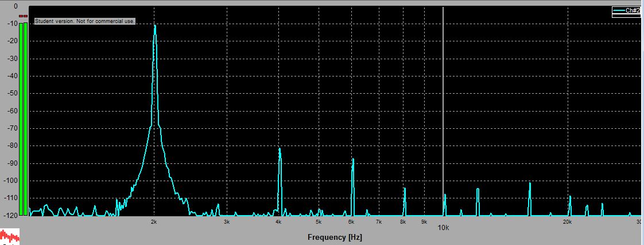Click the left green input level meter
This screenshot has height=245, width=644.
pos(21,119)
